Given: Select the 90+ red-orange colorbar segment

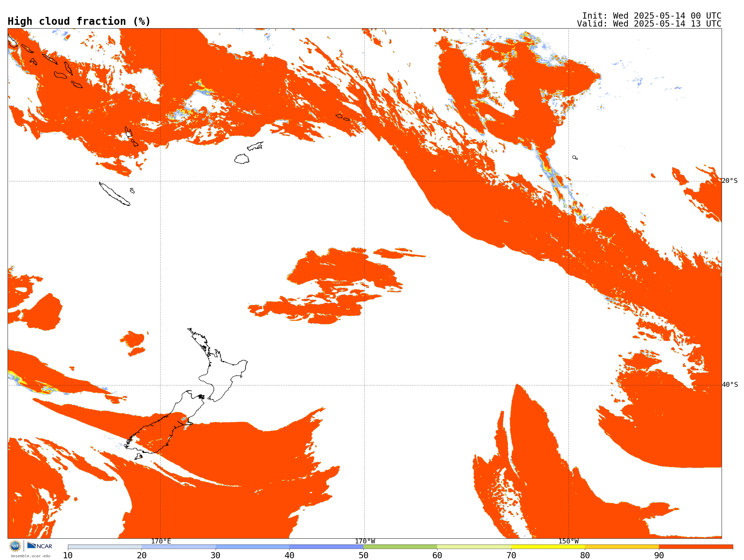Looking at the screenshot, I should click(696, 547).
